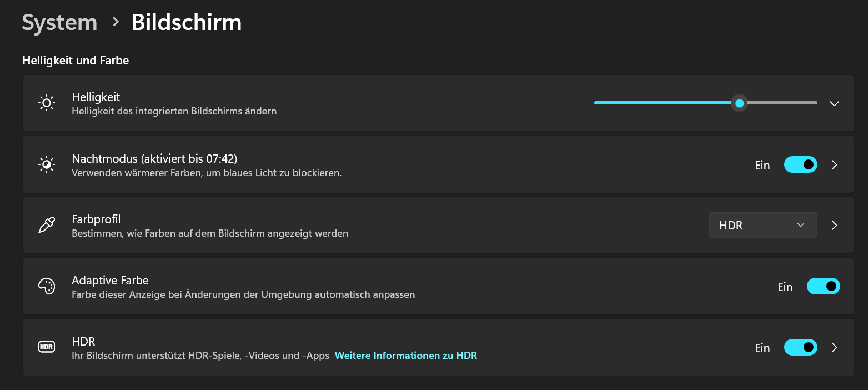Click the Adaptive Farbe palette icon
Screen dimensions: 868x390
click(47, 286)
